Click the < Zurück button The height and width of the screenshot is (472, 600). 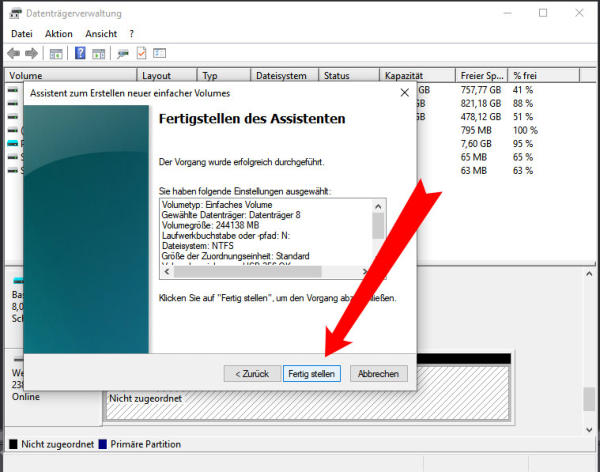(x=252, y=374)
